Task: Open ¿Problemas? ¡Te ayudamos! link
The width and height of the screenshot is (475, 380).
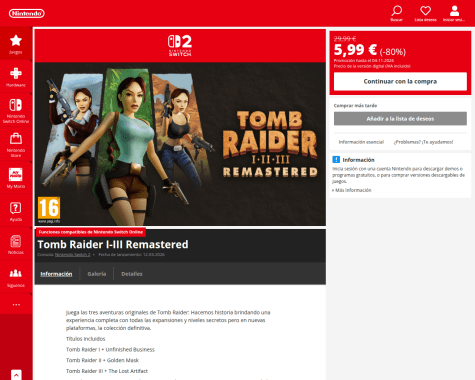Action: [x=423, y=142]
